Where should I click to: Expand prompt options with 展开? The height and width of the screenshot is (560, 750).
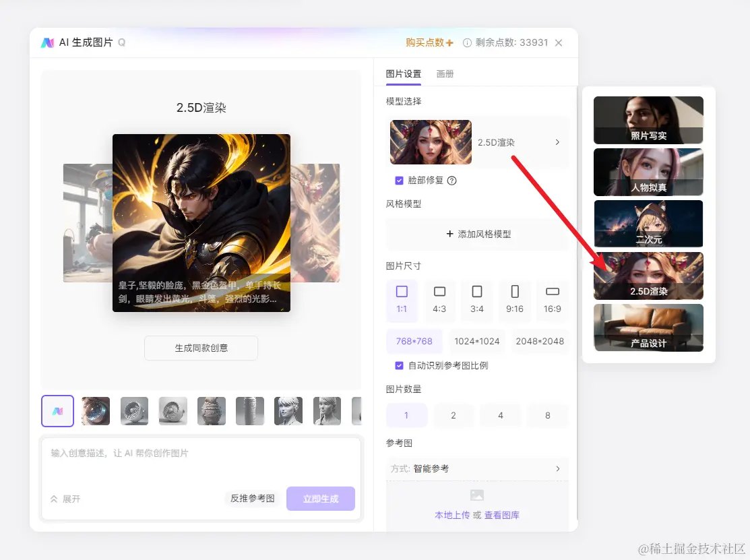[x=65, y=499]
